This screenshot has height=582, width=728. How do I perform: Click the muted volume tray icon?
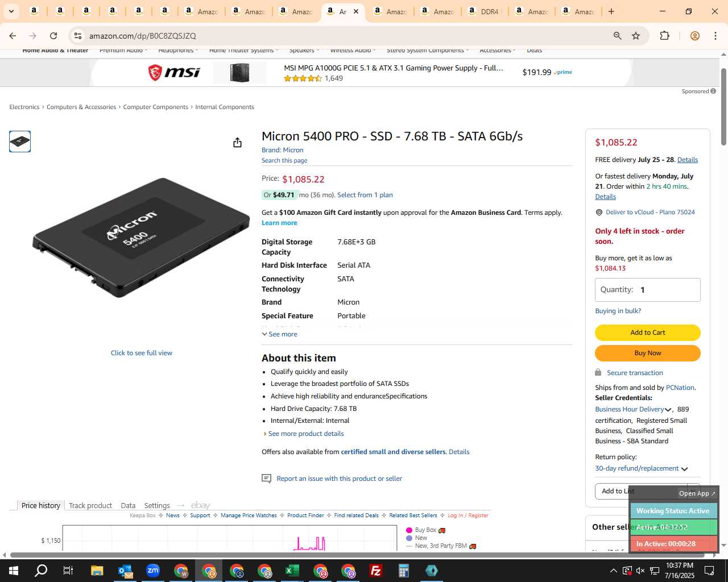[640, 571]
